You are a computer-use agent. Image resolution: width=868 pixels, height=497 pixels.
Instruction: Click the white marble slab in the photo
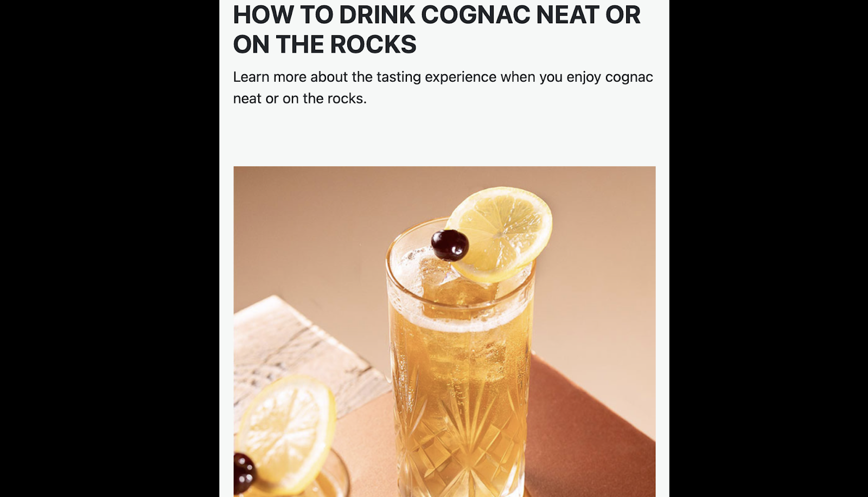(304, 347)
